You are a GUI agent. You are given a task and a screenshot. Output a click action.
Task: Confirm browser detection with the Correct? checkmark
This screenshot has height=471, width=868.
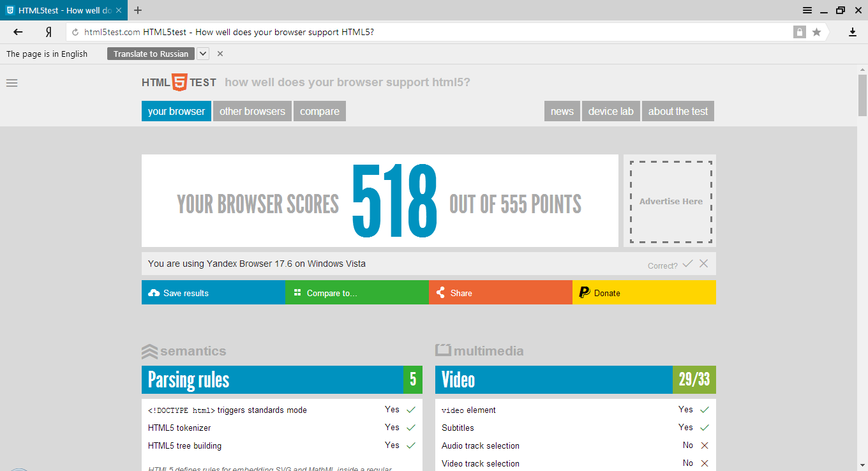(x=688, y=263)
